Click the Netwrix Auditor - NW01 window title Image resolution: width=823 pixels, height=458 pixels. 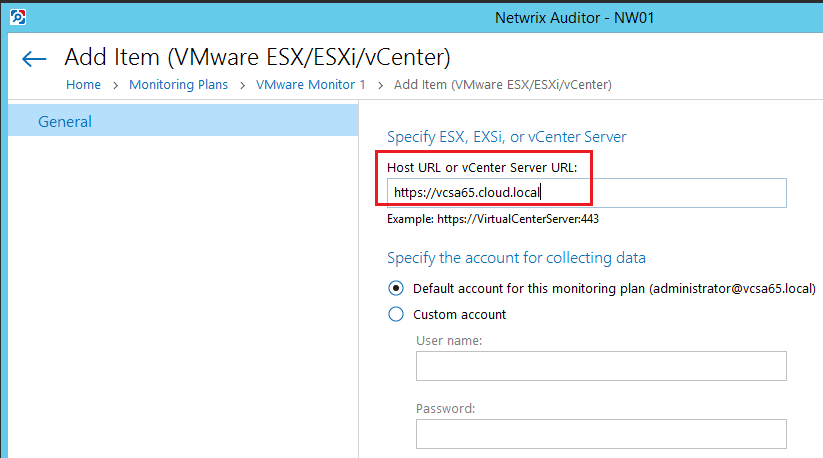(574, 17)
